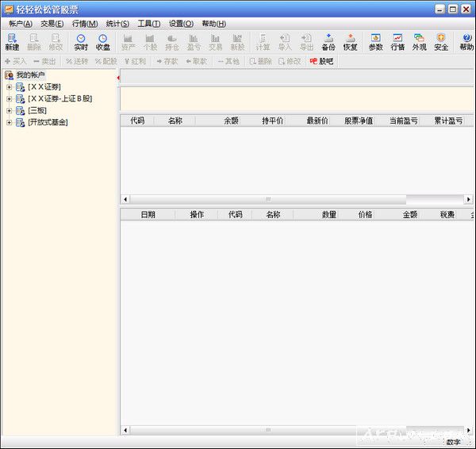Open 外观 appearance settings icon
The image size is (476, 449).
coord(419,42)
